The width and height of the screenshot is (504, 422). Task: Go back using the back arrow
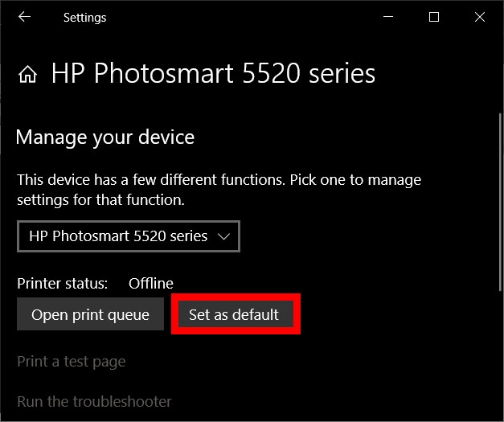click(x=24, y=17)
